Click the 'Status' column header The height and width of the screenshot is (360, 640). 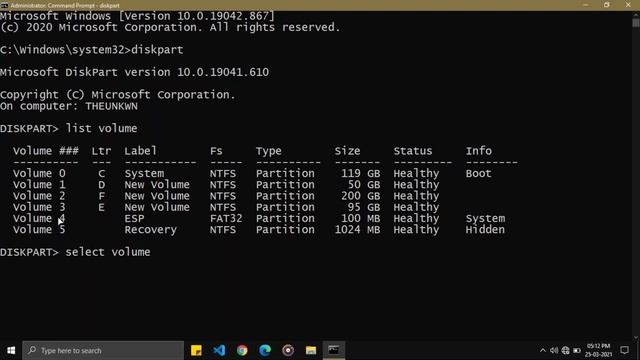click(413, 151)
